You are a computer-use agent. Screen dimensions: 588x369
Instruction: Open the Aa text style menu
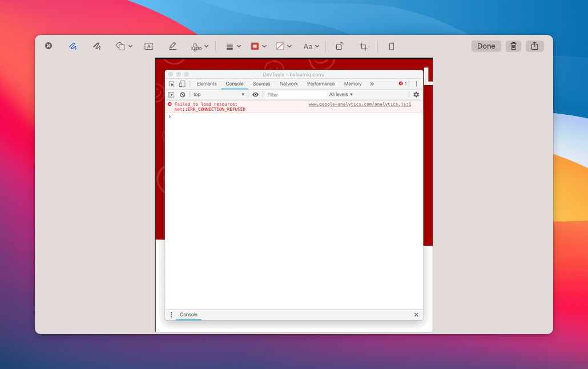click(311, 46)
